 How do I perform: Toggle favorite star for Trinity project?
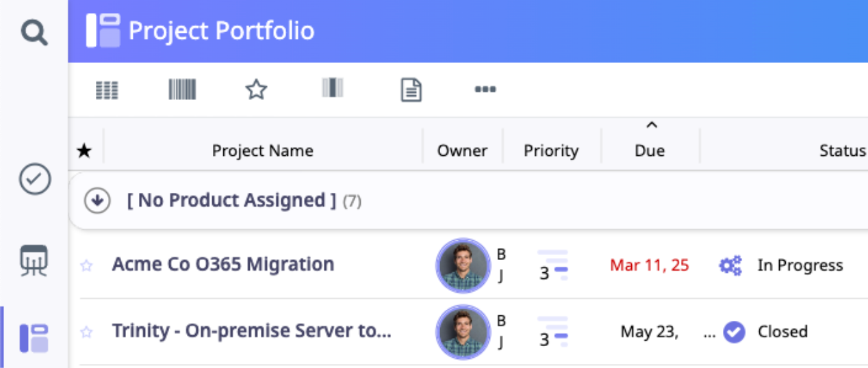pos(86,332)
